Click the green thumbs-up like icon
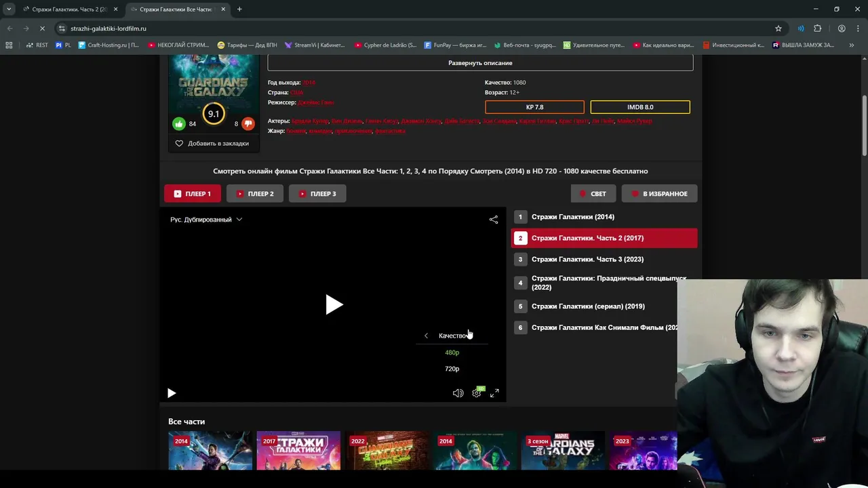 click(179, 123)
